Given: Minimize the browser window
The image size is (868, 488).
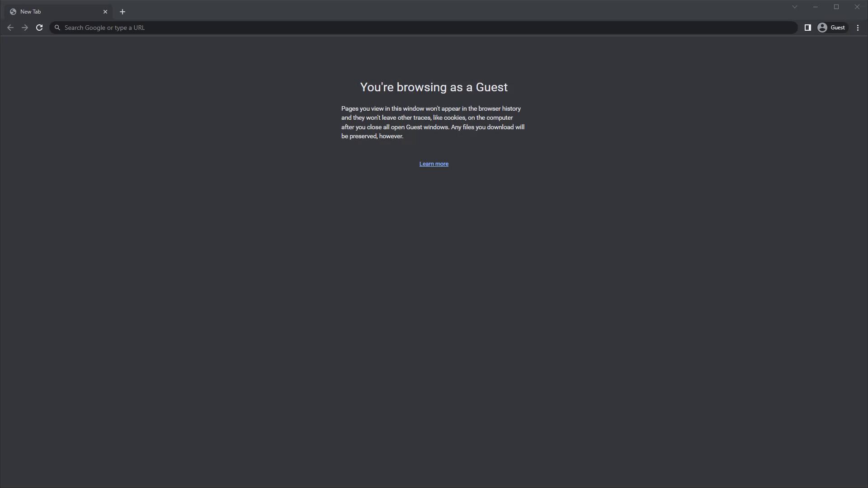Looking at the screenshot, I should (815, 7).
